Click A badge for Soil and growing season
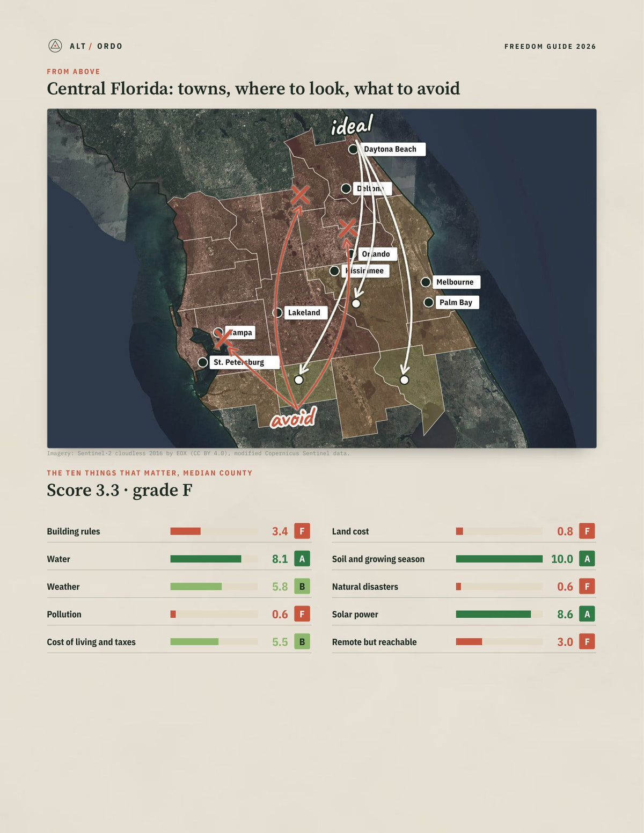 tap(587, 559)
